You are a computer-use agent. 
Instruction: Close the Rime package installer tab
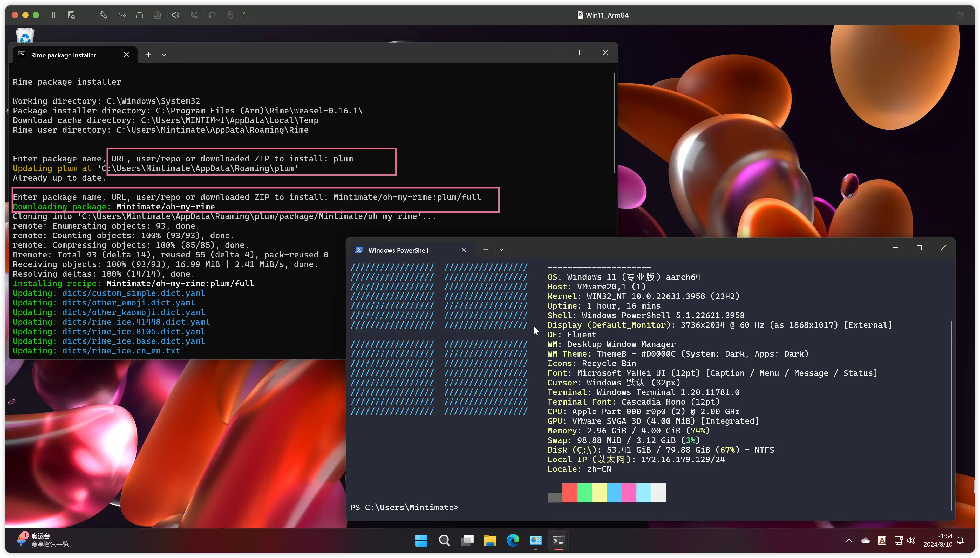coord(126,55)
